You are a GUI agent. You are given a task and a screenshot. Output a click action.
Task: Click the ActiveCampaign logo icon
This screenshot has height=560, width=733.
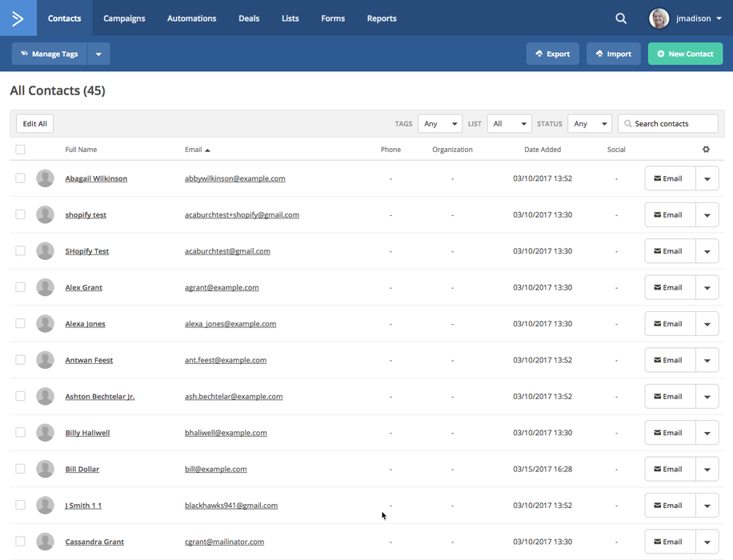pyautogui.click(x=18, y=18)
